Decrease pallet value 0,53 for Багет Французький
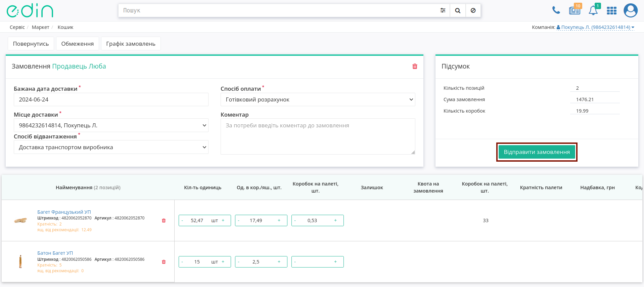Screen dimensions: 644x287 pyautogui.click(x=295, y=220)
